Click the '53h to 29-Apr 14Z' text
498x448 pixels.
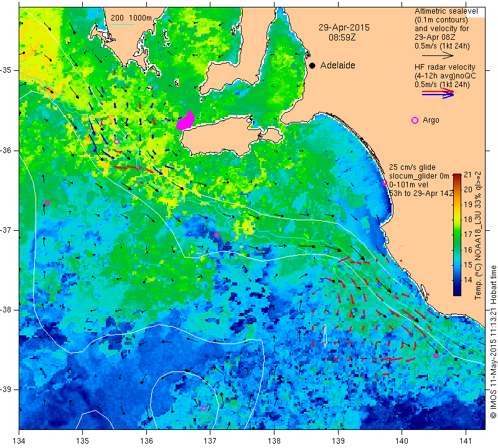coord(421,194)
